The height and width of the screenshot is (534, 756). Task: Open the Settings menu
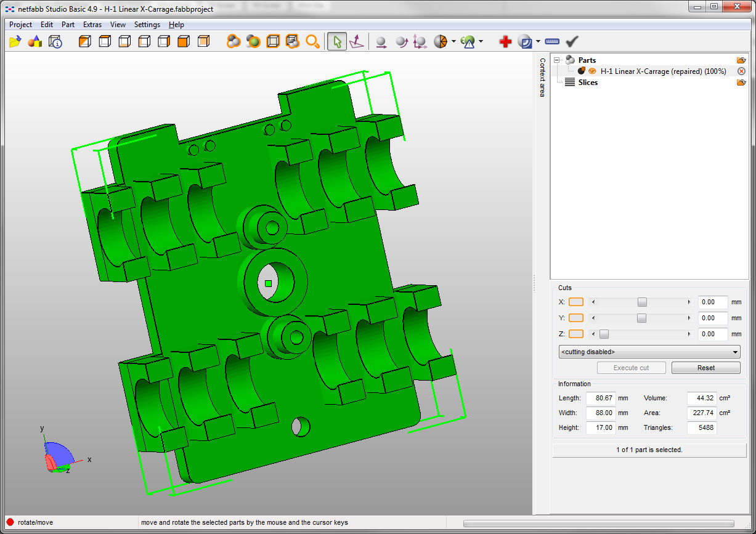pos(147,25)
